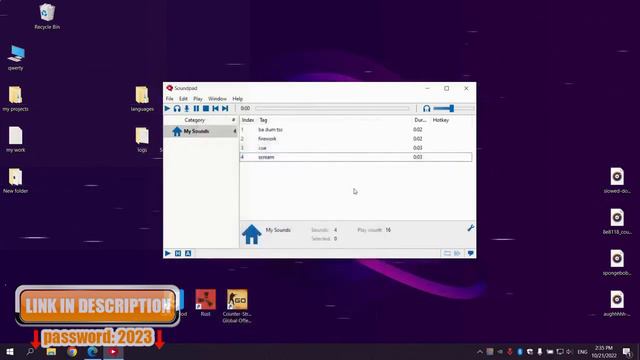Open the qwerty computer desktop icon
Viewport: 640px width, 360px height.
[16, 58]
